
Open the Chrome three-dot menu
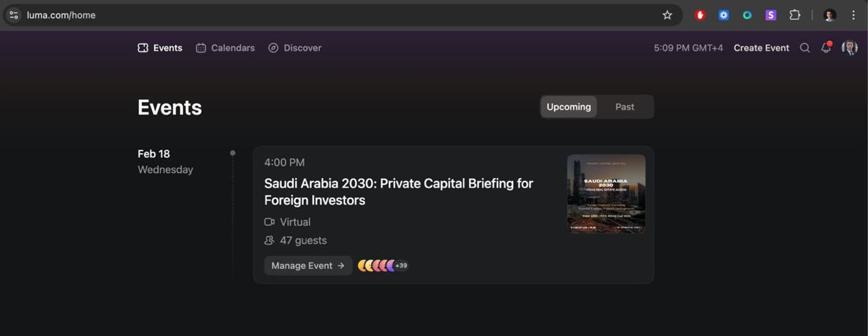853,15
